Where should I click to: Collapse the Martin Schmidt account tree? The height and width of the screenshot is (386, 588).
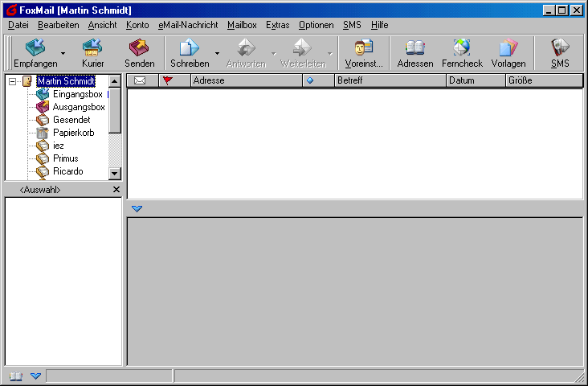pyautogui.click(x=12, y=81)
